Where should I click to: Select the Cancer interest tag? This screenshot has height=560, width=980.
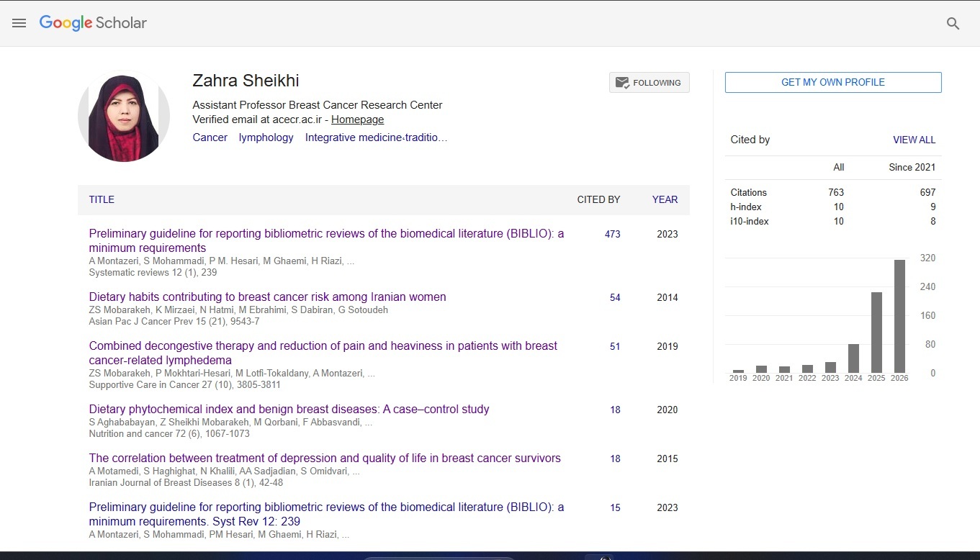210,137
